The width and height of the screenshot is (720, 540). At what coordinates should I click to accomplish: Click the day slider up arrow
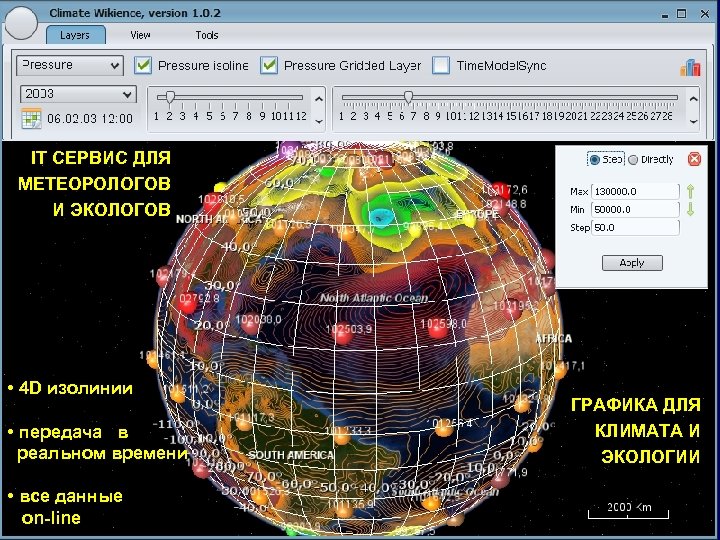tap(693, 99)
